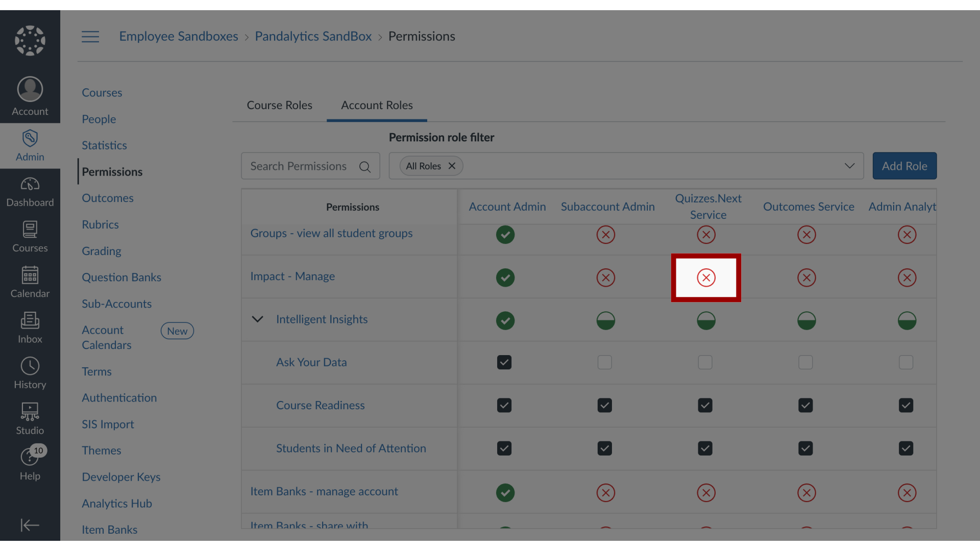
Task: Uncheck Students in Need of Attention for Quizzes.Next
Action: [705, 448]
